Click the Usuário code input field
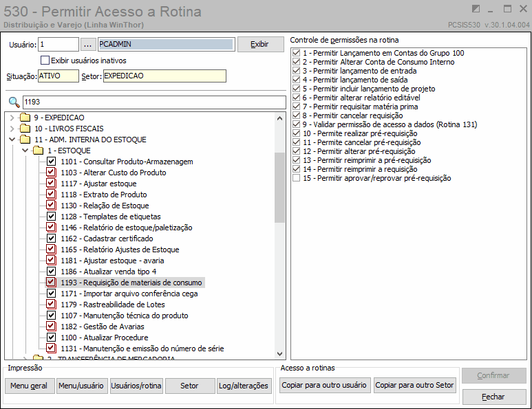532x409 pixels. pos(58,45)
